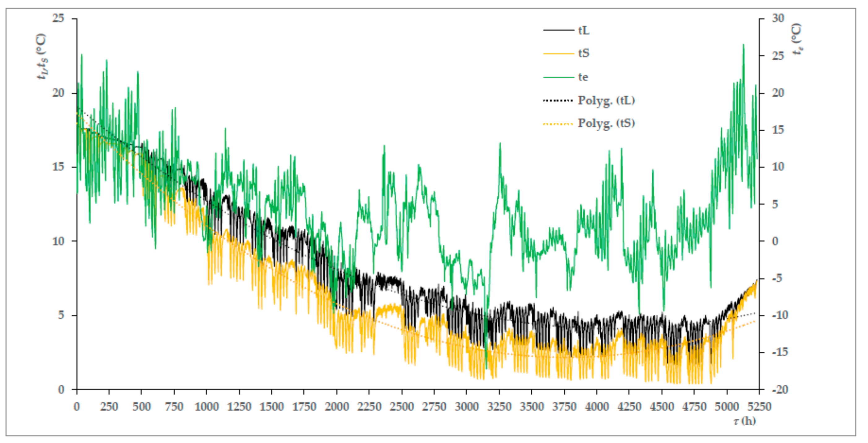The image size is (868, 443).
Task: Click the tL legend entry
Action: click(x=584, y=31)
